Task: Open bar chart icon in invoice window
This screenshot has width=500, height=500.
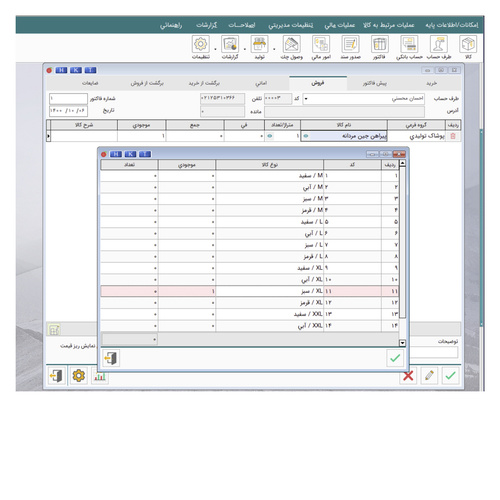Action: pos(100,377)
